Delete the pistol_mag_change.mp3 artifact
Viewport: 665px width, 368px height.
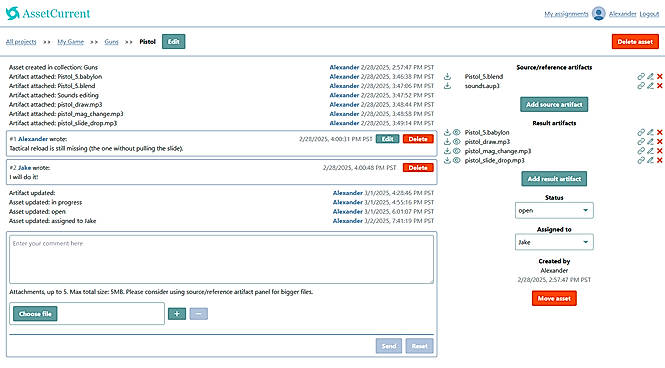(x=659, y=151)
